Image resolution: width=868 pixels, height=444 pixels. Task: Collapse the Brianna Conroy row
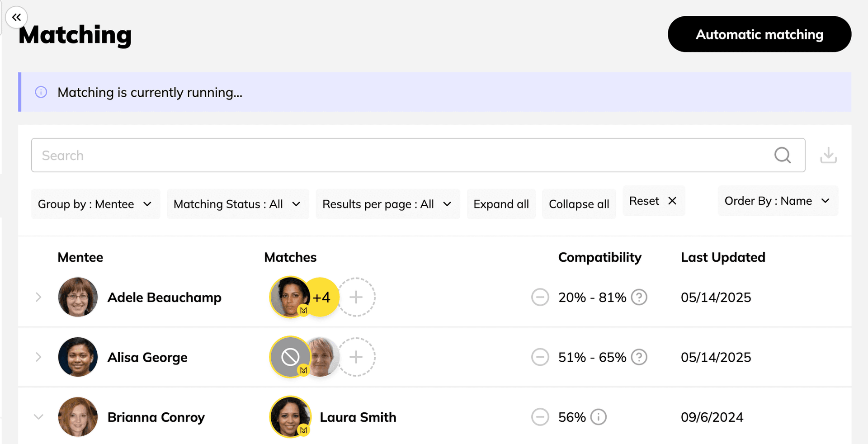[38, 417]
